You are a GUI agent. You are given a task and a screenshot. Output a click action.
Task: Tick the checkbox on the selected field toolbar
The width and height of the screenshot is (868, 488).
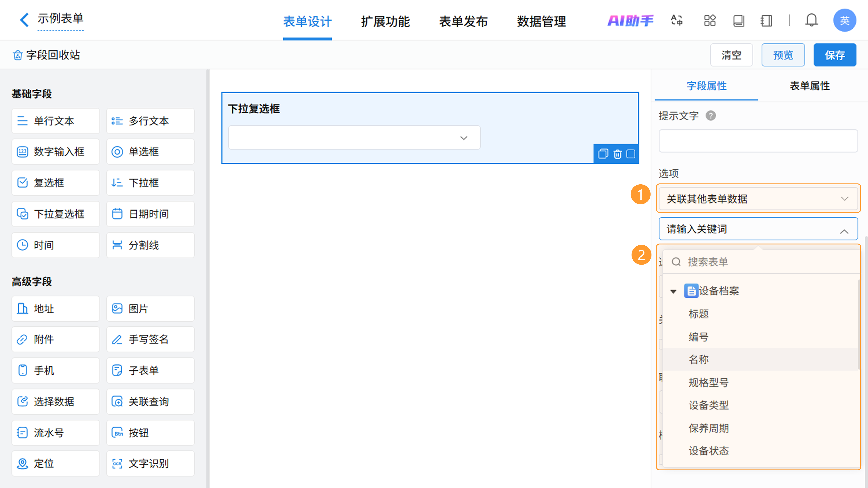coord(631,154)
